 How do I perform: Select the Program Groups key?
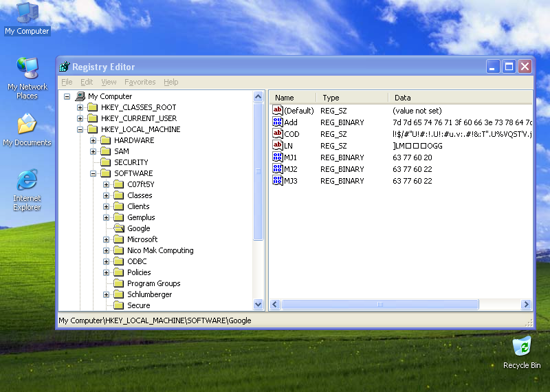pos(153,283)
